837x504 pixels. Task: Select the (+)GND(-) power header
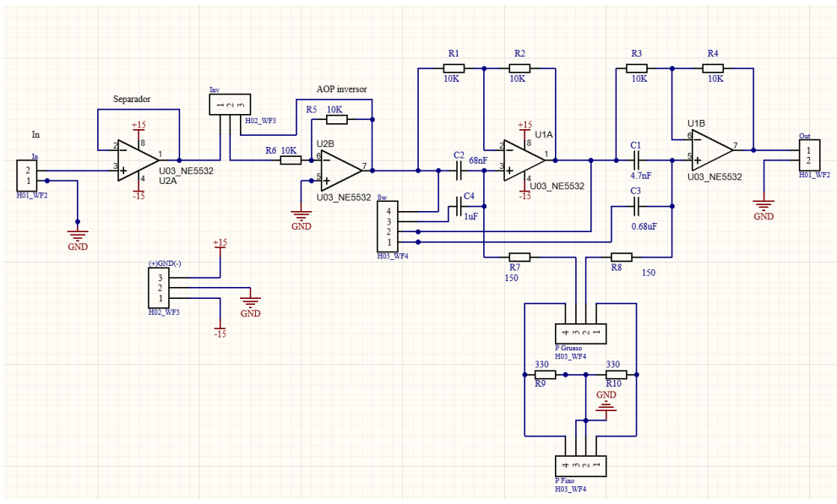(x=159, y=288)
